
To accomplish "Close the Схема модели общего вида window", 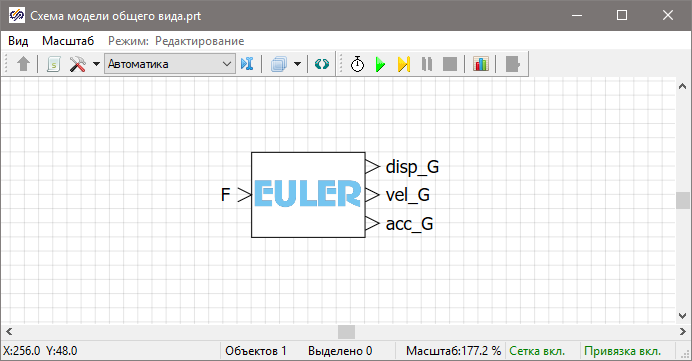I will [668, 15].
